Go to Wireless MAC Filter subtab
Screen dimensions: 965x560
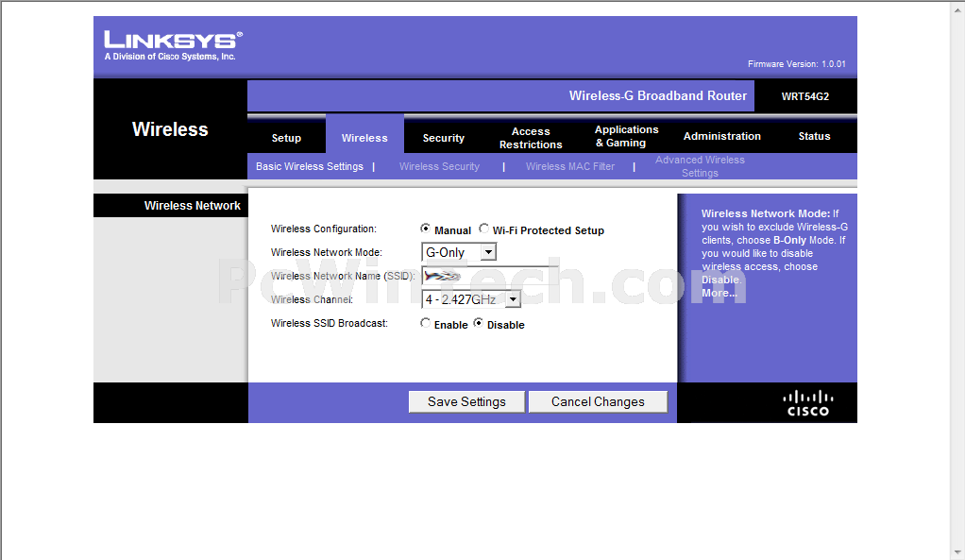coord(570,166)
